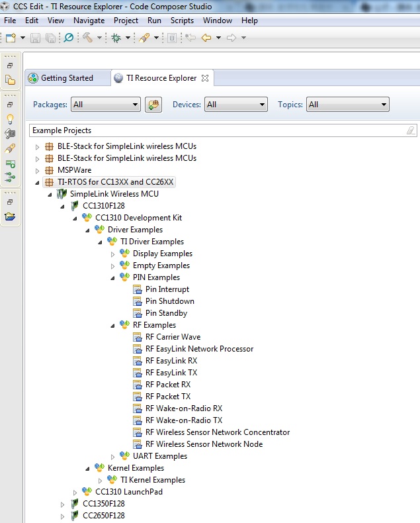Image resolution: width=420 pixels, height=523 pixels.
Task: Expand the TI Kernel Examples node
Action: click(x=100, y=481)
